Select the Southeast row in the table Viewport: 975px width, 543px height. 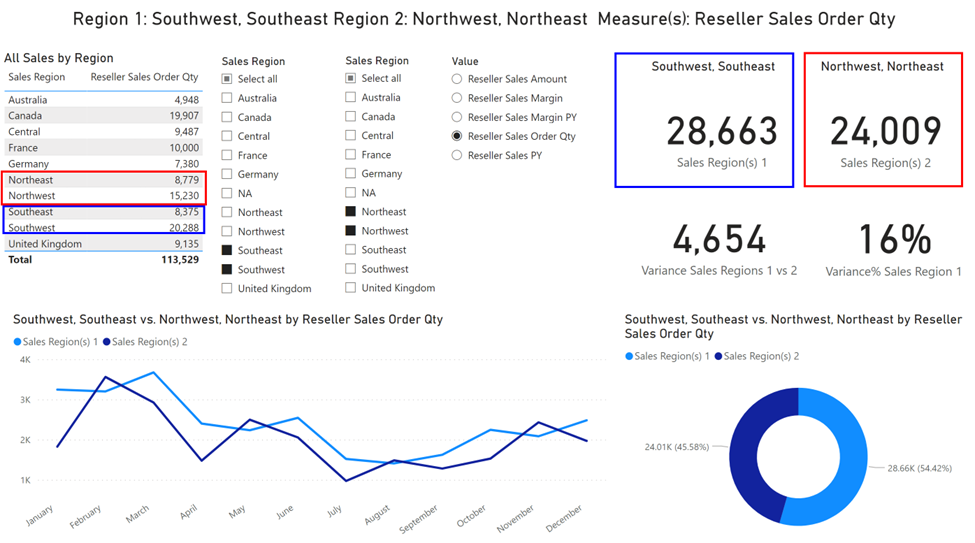(x=103, y=212)
